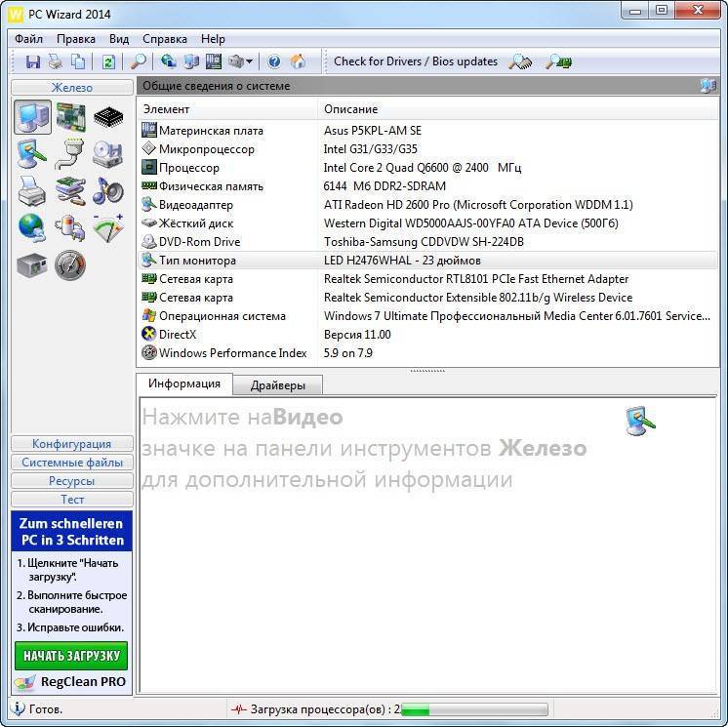Expand the Железо panel header
Image resolution: width=728 pixels, height=727 pixels.
(x=72, y=87)
